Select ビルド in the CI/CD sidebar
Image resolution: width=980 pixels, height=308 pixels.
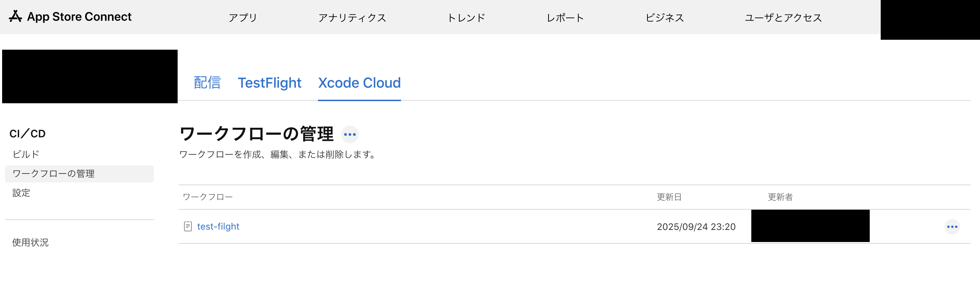(26, 154)
